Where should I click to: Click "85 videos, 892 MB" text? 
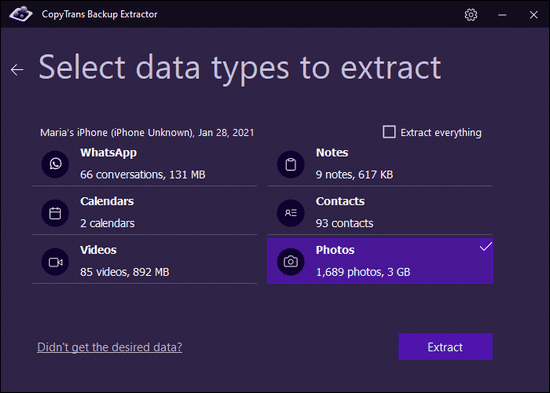(125, 272)
